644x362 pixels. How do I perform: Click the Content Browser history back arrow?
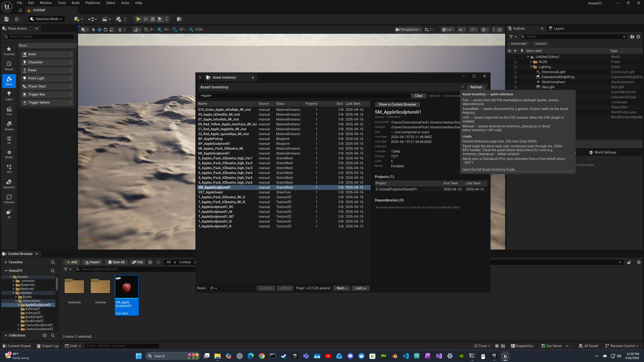pos(150,262)
